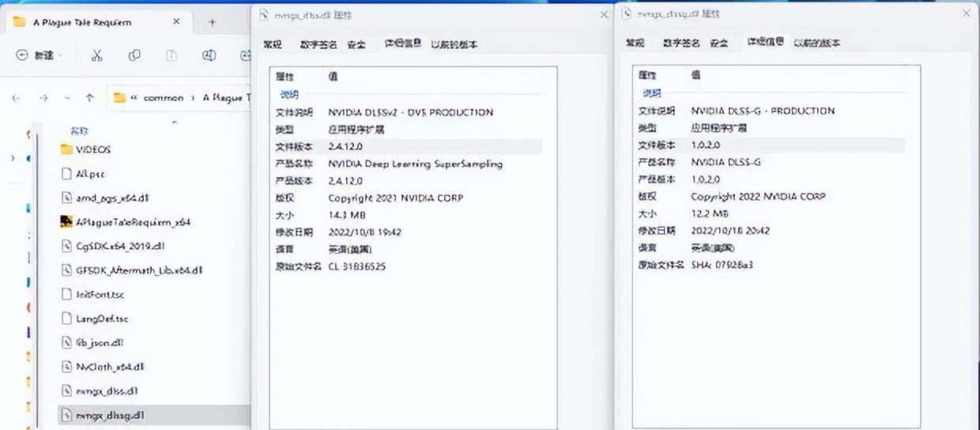Click the amd_ags_x64.dll file icon

[x=67, y=198]
